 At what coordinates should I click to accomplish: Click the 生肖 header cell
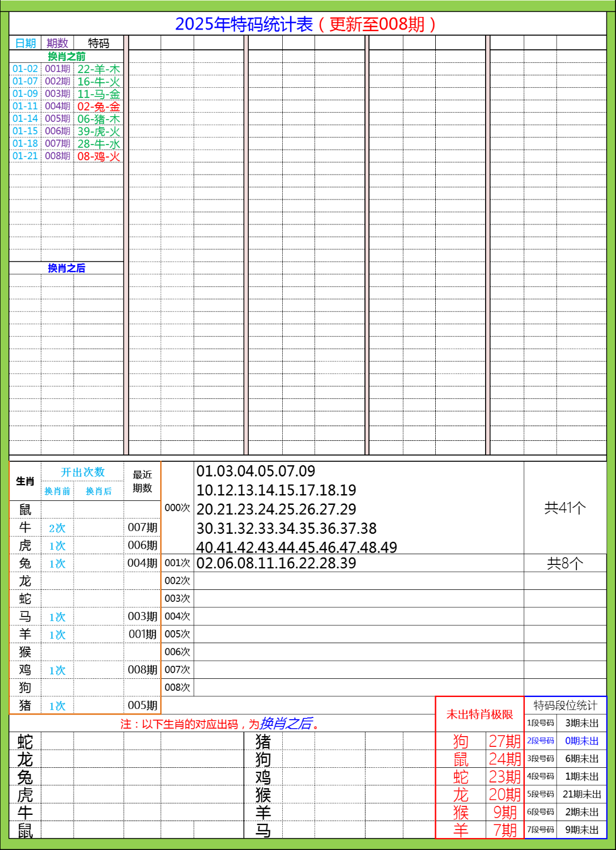click(x=25, y=481)
